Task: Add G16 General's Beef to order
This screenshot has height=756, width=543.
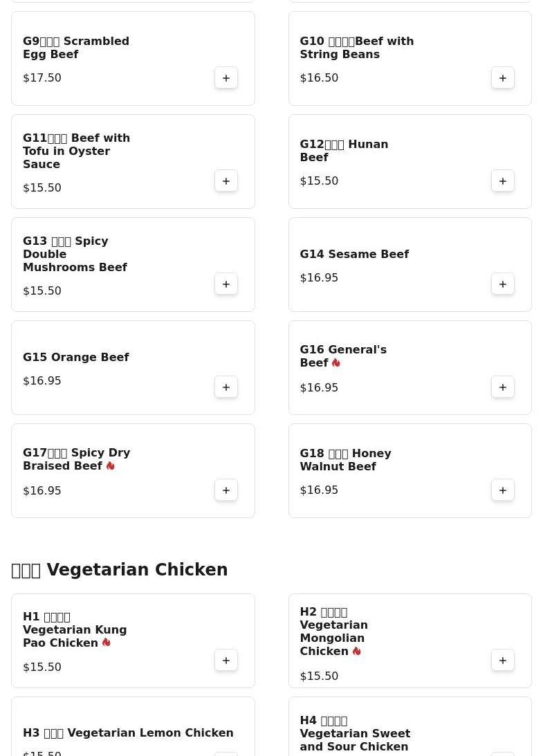Action: pos(503,387)
